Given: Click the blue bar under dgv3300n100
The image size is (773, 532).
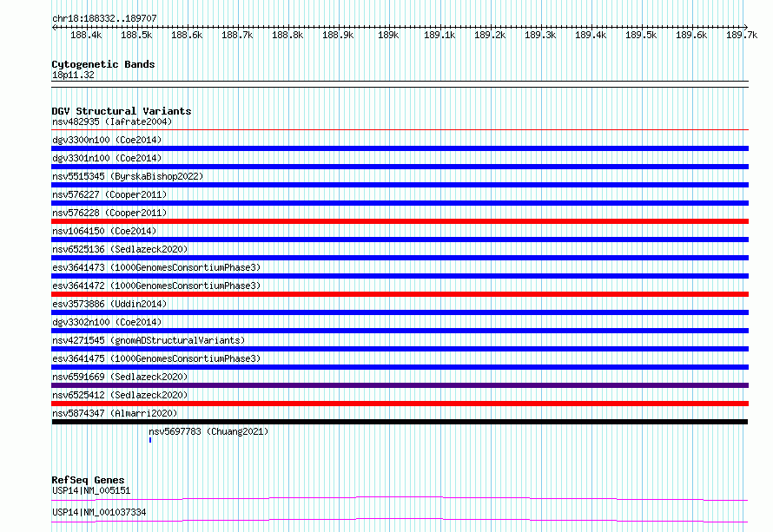Looking at the screenshot, I should 400,148.
